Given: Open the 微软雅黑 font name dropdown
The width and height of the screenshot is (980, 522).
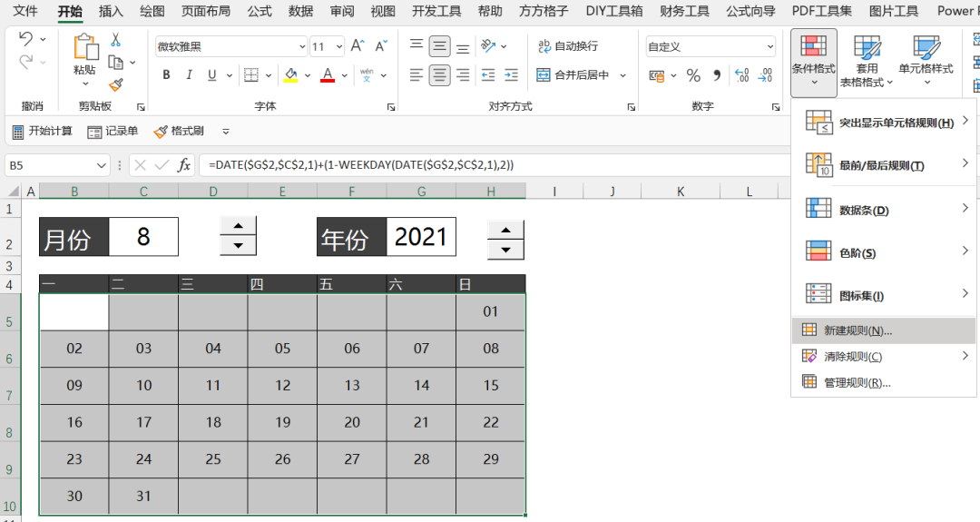Looking at the screenshot, I should [302, 47].
